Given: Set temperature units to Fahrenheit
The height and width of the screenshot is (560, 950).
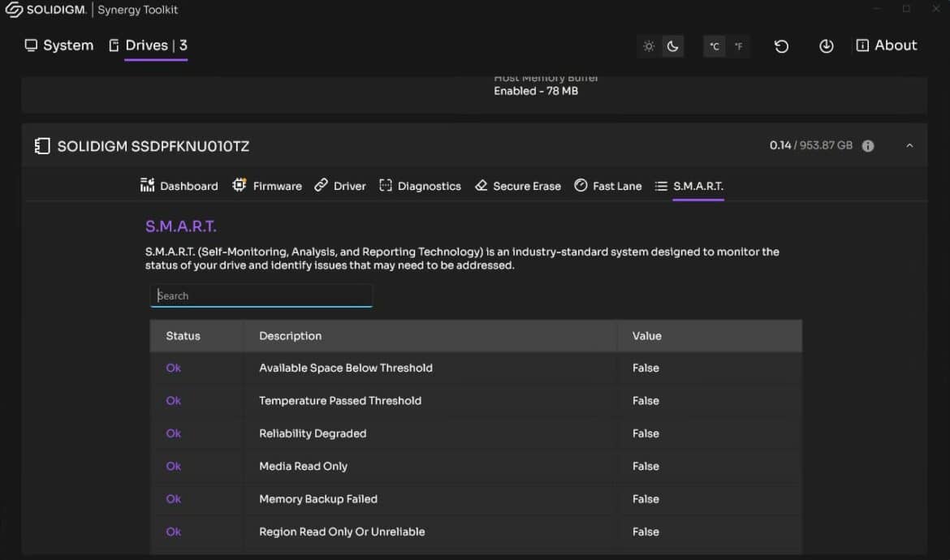Looking at the screenshot, I should click(x=739, y=46).
